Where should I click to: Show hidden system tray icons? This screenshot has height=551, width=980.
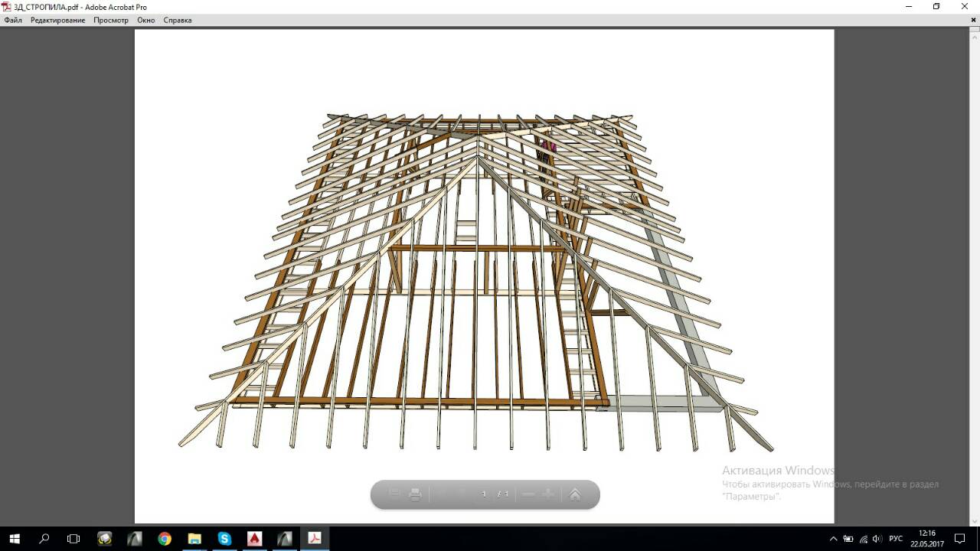coord(834,539)
